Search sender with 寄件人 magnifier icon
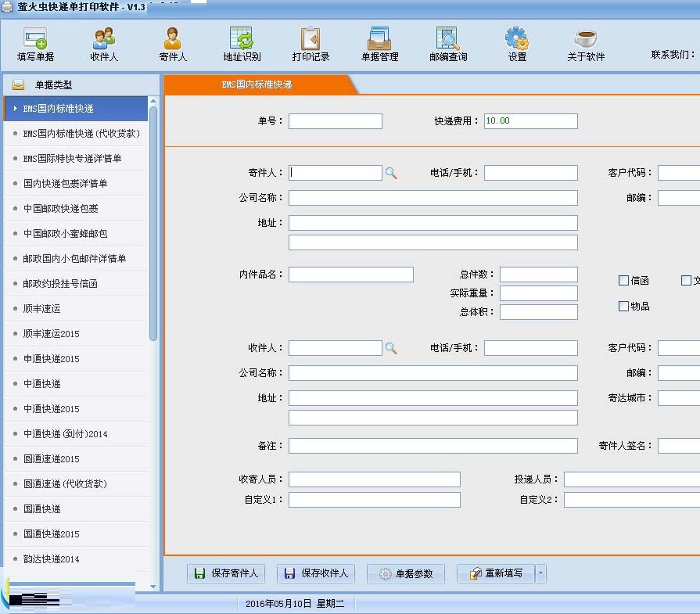The width and height of the screenshot is (700, 614). [391, 174]
